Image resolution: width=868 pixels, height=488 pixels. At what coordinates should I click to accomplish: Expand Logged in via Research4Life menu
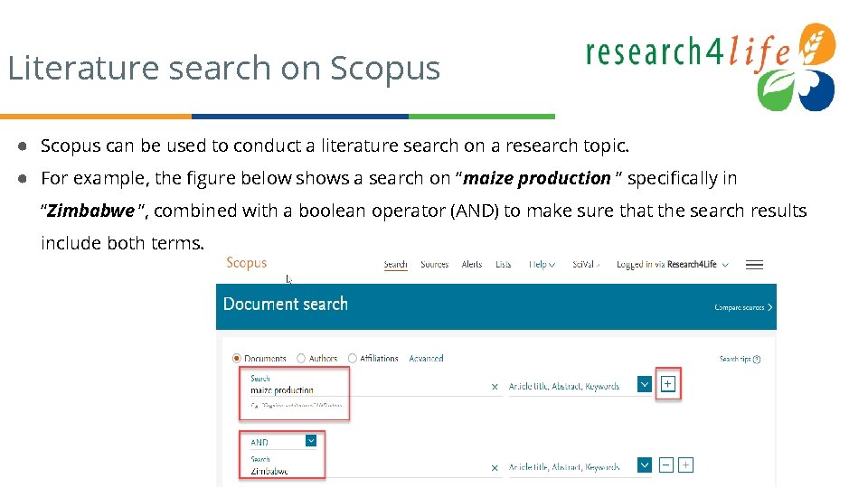click(x=673, y=265)
